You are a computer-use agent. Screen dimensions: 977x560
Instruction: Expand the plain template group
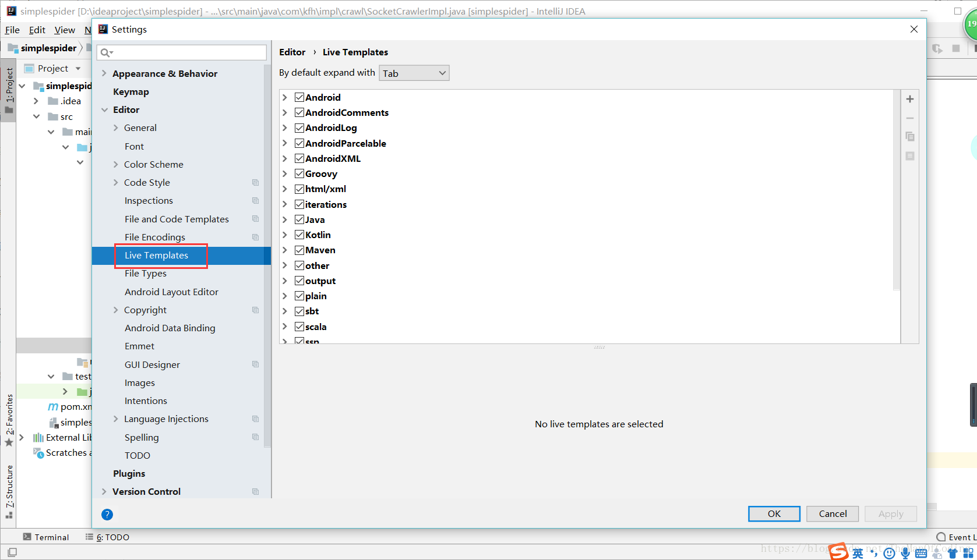pos(285,296)
